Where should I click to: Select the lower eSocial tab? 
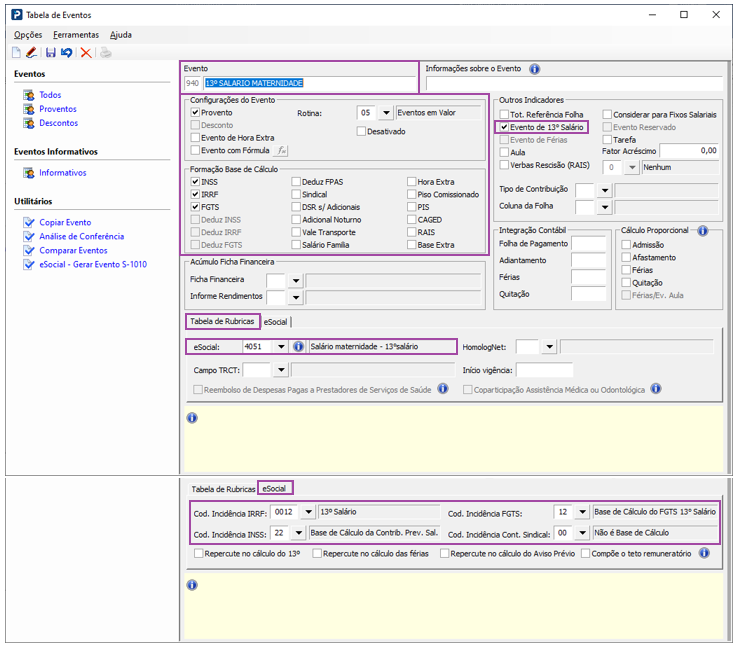click(275, 488)
